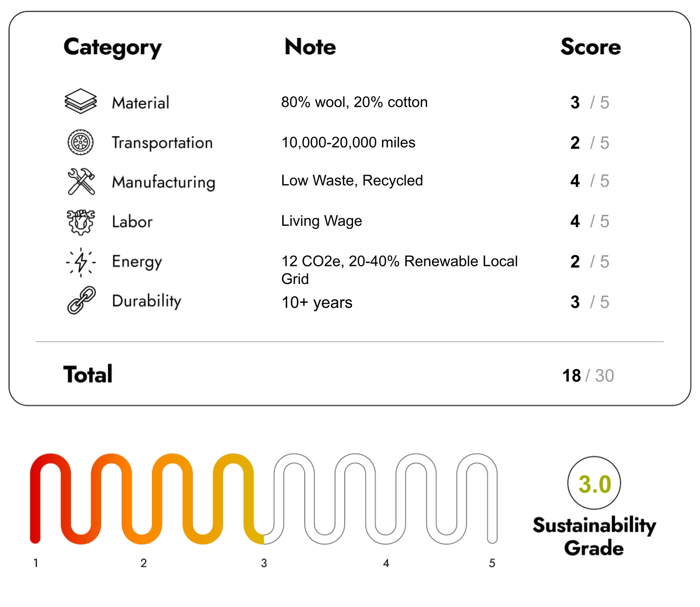This screenshot has height=607, width=700.
Task: Click the Transportation wheel icon
Action: [x=81, y=142]
